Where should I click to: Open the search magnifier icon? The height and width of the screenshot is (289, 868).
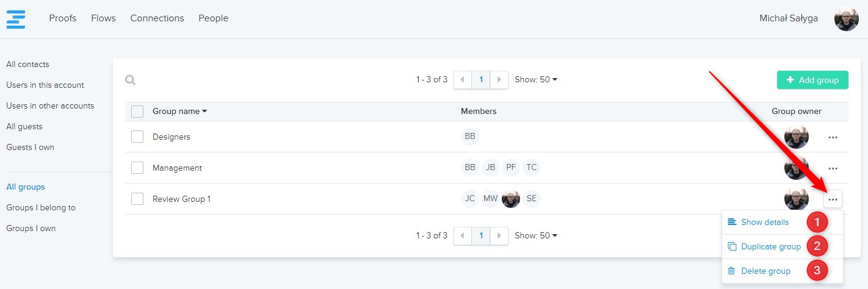130,80
